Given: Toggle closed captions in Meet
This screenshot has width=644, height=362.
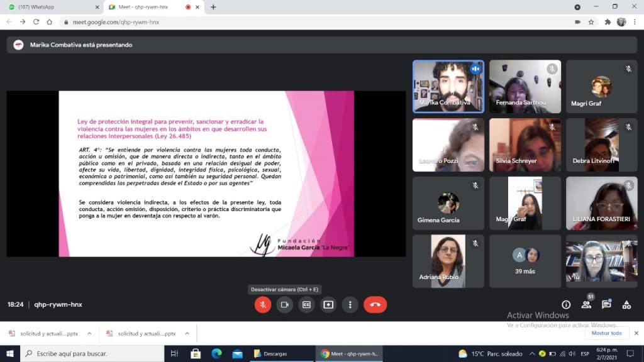Looking at the screenshot, I should (x=306, y=305).
